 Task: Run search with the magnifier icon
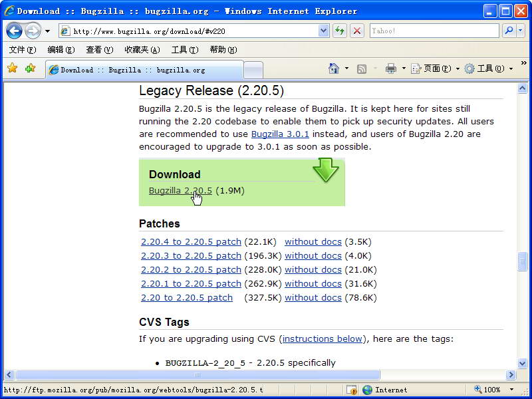pyautogui.click(x=509, y=31)
